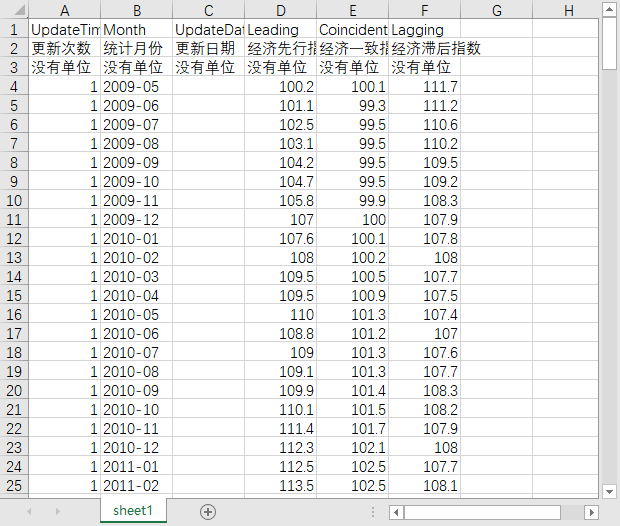Screen dimensions: 620x526
Task: Select the 'Leading' header cell
Action: pyautogui.click(x=281, y=30)
